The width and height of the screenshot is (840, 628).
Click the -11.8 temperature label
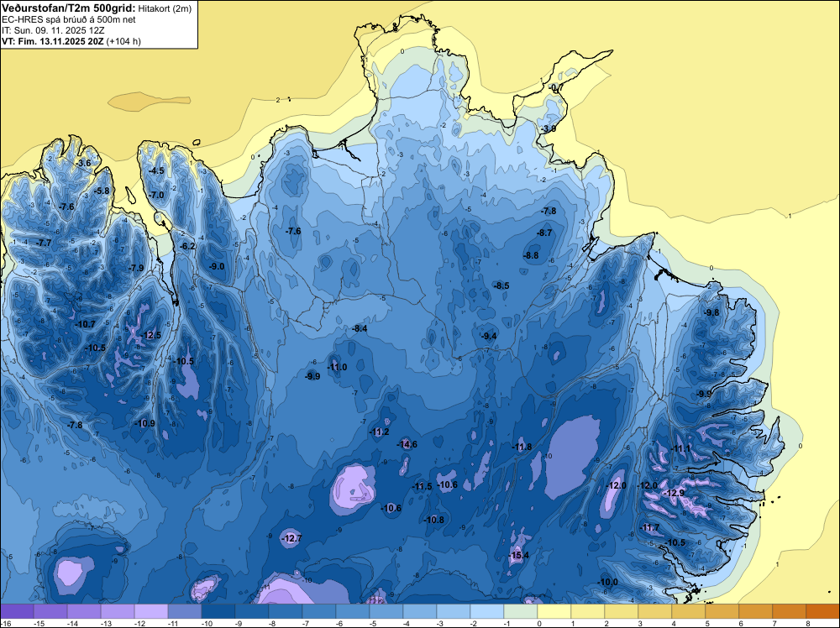(522, 447)
